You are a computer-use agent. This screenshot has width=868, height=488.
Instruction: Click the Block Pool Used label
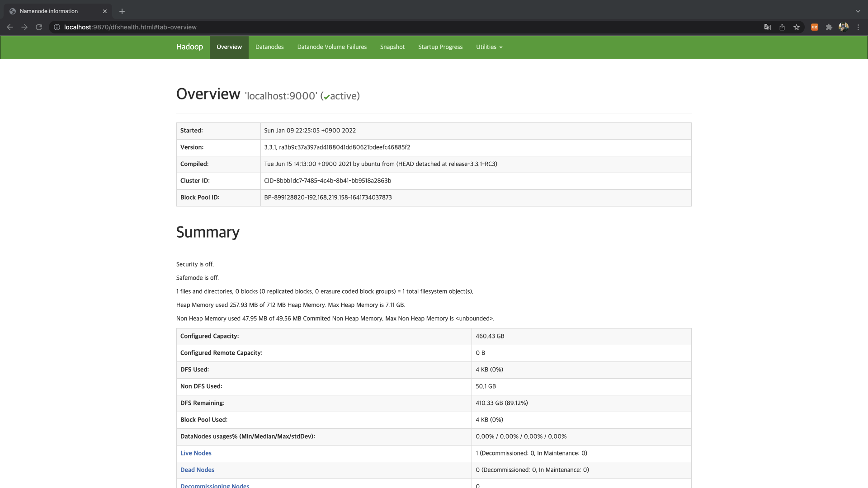[x=204, y=420]
